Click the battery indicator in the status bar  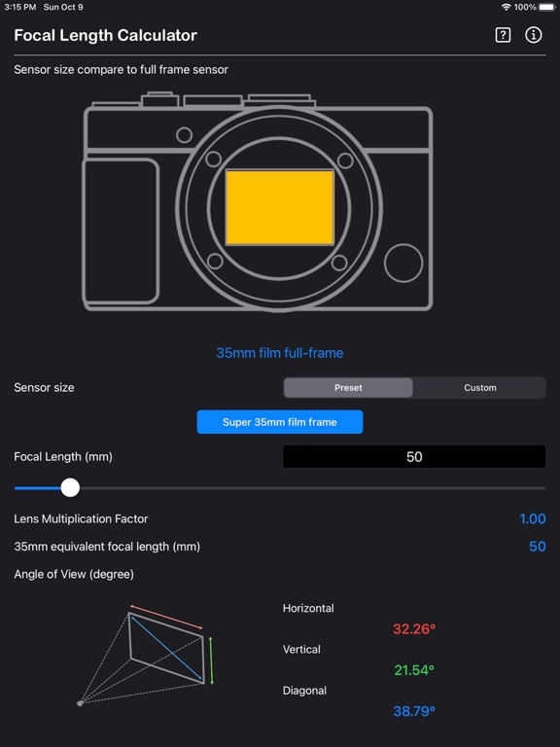[547, 7]
